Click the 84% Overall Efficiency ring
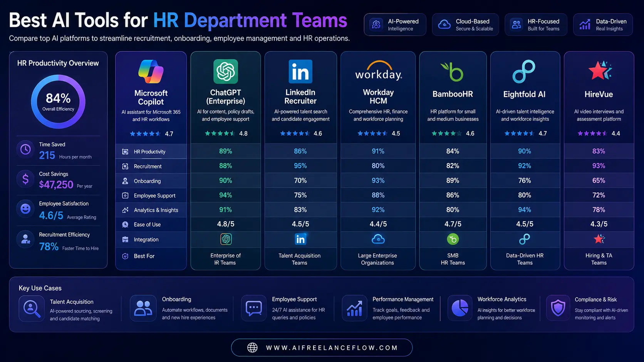 [58, 102]
